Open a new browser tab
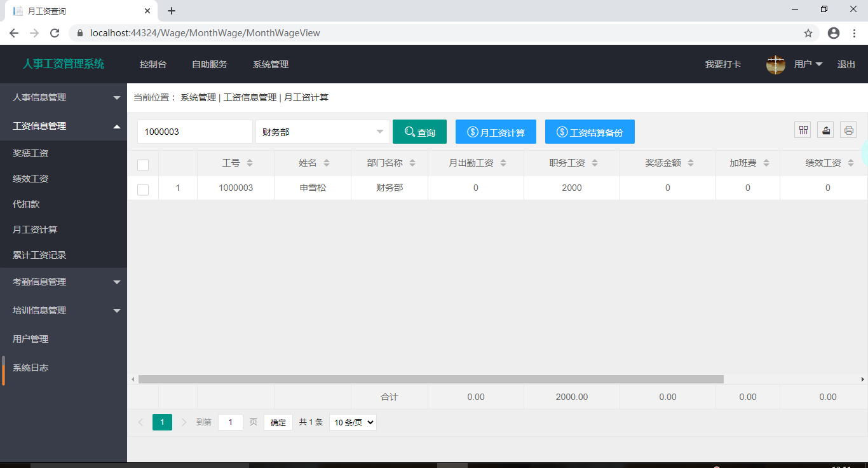The image size is (868, 468). pos(172,11)
